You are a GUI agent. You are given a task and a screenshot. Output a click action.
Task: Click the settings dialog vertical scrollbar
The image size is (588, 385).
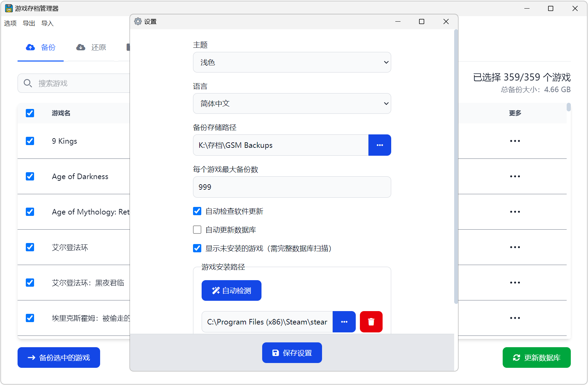(x=456, y=167)
